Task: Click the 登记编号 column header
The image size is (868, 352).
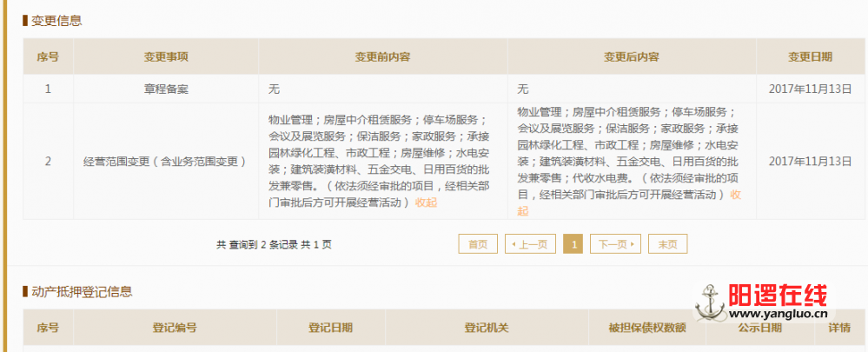Action: click(x=175, y=328)
